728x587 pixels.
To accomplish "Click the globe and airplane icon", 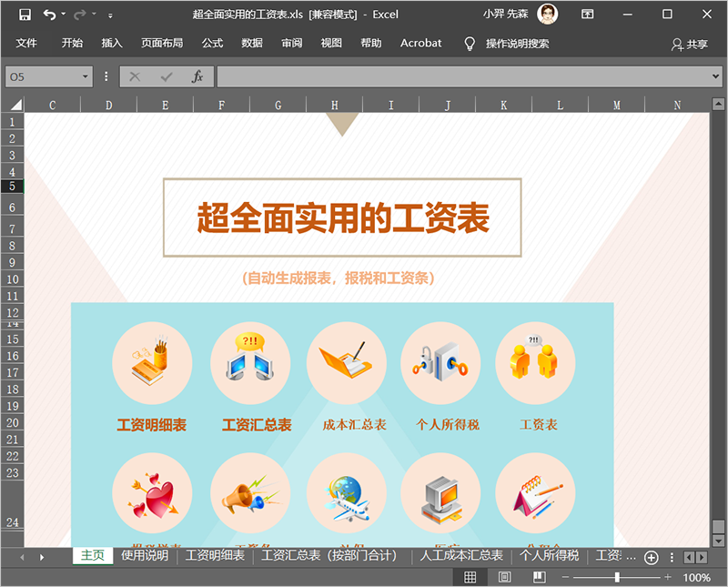I will (x=347, y=493).
